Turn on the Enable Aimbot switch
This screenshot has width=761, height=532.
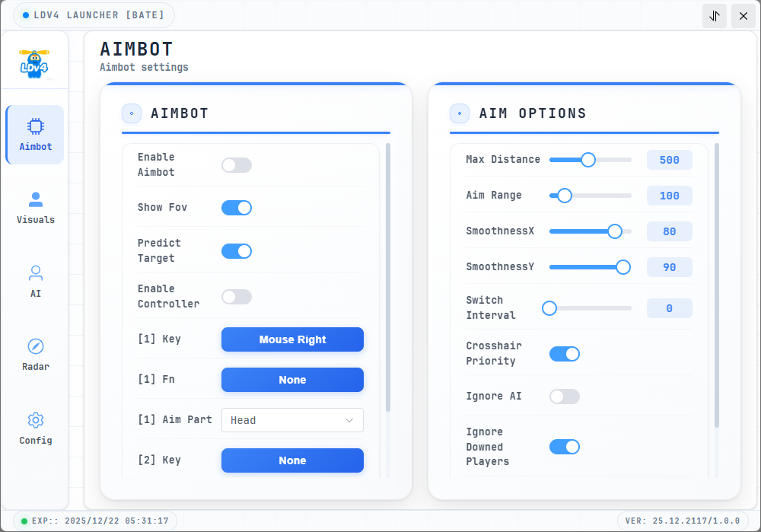236,165
